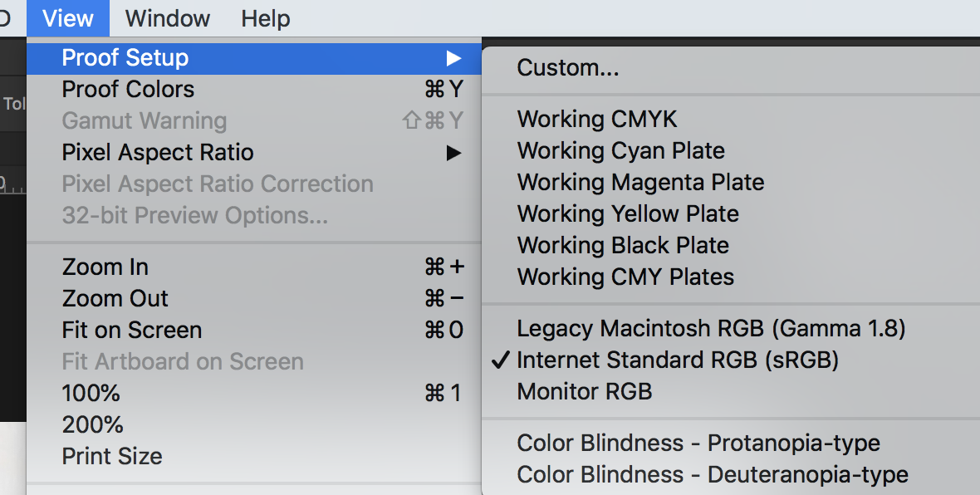
Task: Select Color Blindness - Deuteranopia-type
Action: 712,475
